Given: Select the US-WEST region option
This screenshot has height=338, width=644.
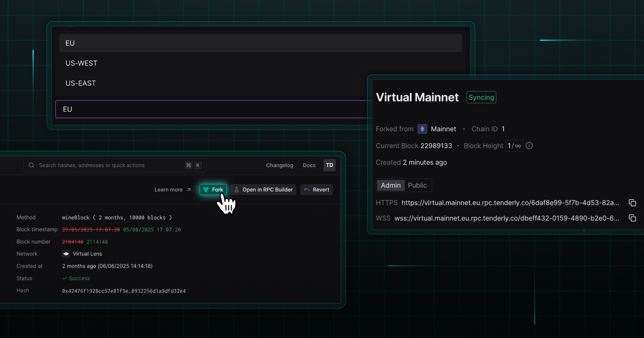Looking at the screenshot, I should pyautogui.click(x=260, y=63).
